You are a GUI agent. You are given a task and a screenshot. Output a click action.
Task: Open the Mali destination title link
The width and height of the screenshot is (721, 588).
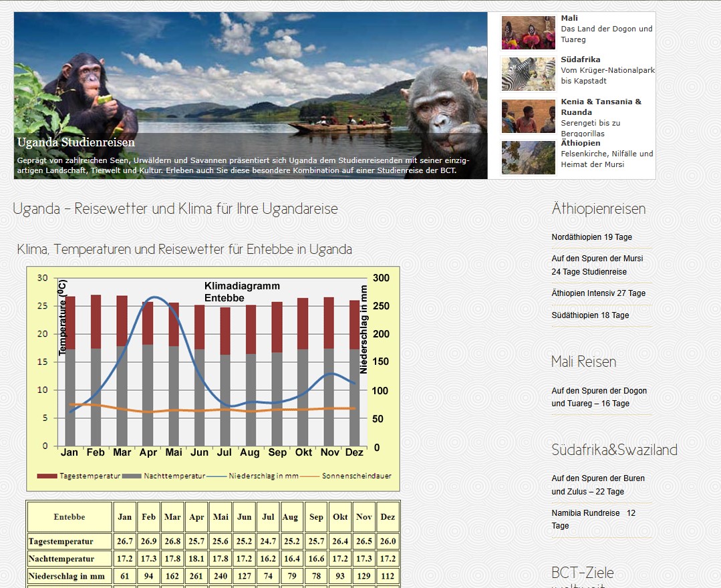pyautogui.click(x=569, y=18)
